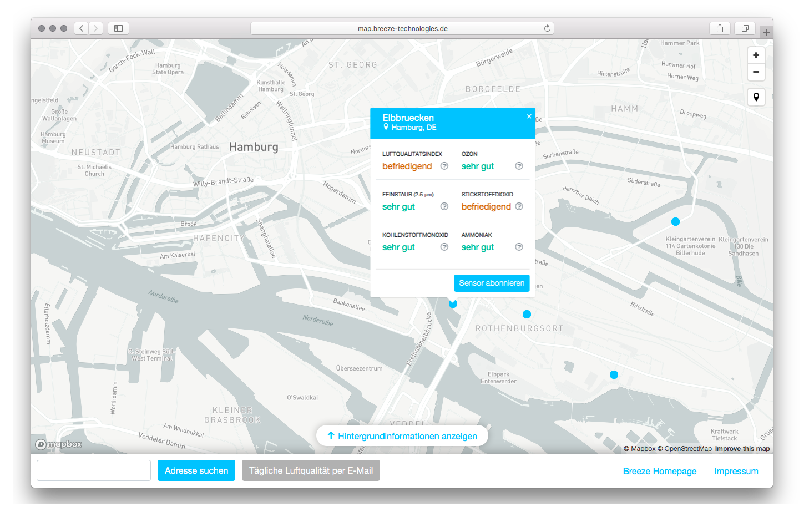Go forward with Safari forward arrow

pos(96,28)
